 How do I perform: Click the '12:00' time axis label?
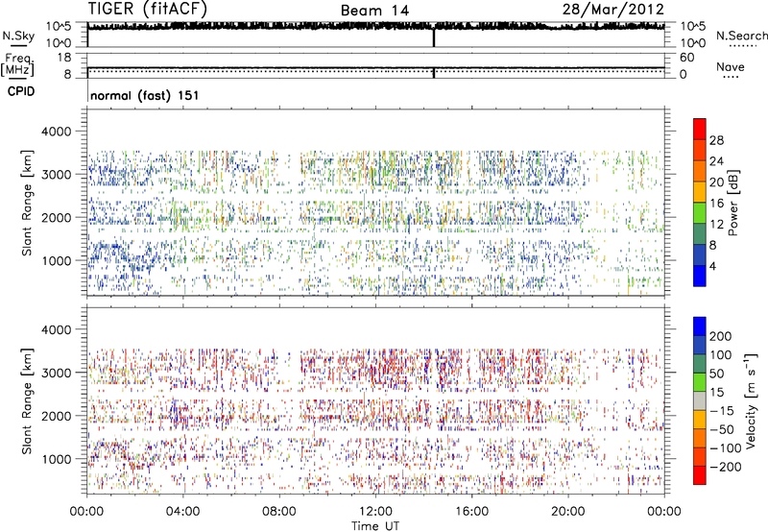pyautogui.click(x=375, y=512)
